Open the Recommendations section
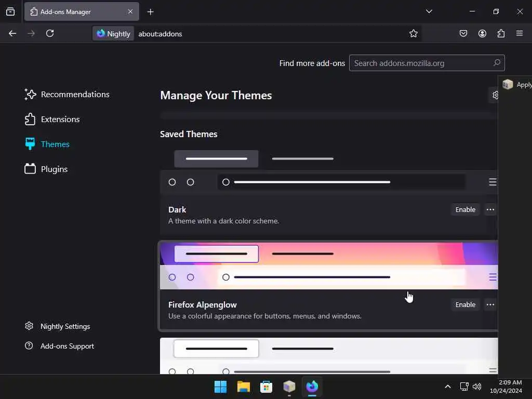Image resolution: width=532 pixels, height=399 pixels. click(67, 95)
